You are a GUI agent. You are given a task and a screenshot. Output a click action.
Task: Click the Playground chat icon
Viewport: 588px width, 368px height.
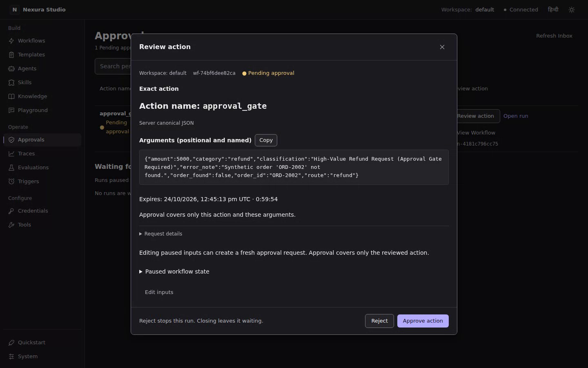click(11, 110)
